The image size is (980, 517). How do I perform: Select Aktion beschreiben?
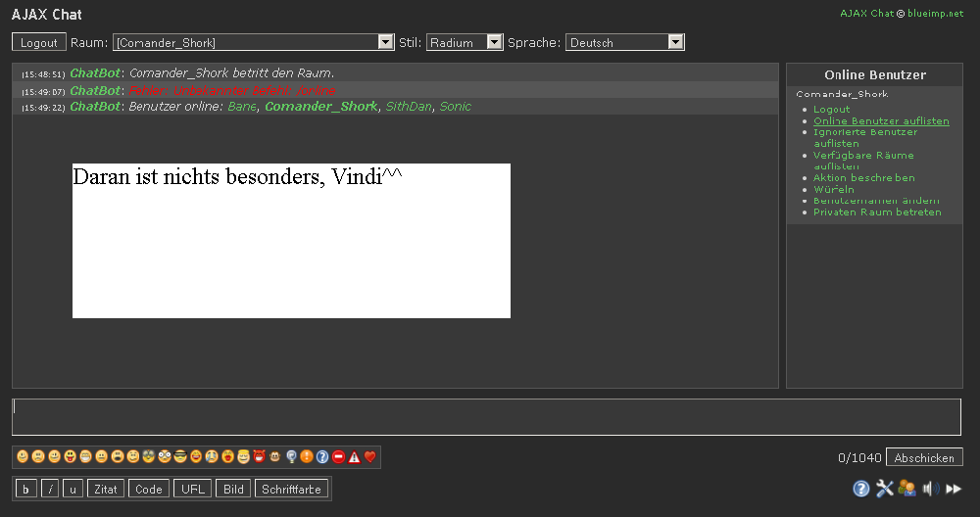tap(863, 178)
